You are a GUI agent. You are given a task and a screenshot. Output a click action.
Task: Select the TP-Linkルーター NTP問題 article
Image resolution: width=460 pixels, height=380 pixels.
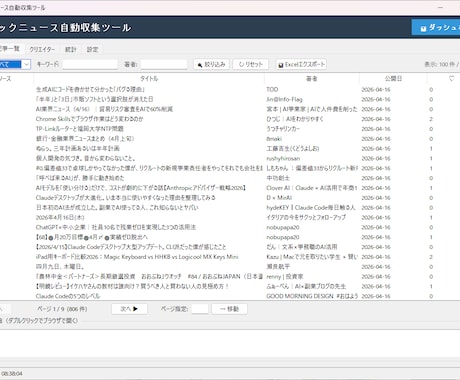(x=80, y=129)
